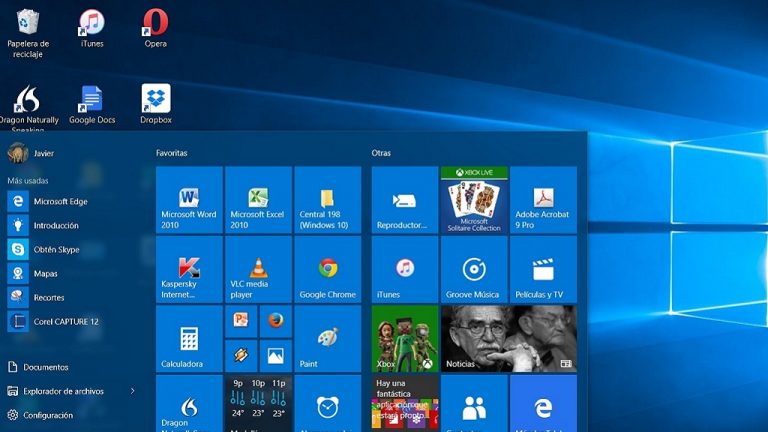Open Dropbox desktop shortcut
The height and width of the screenshot is (432, 768).
[x=156, y=104]
